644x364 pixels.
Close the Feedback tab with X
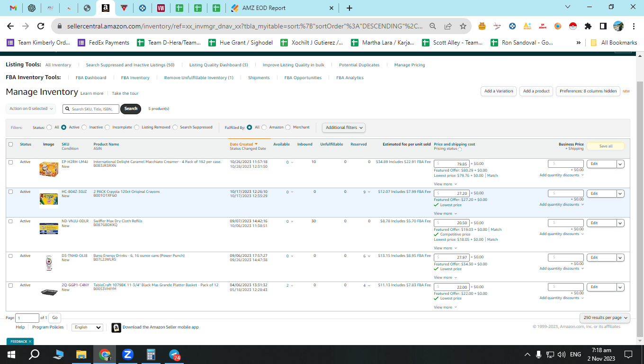pyautogui.click(x=30, y=342)
